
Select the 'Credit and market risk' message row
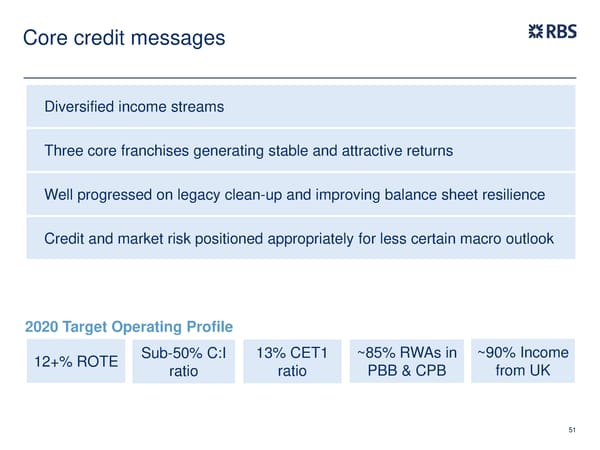click(300, 240)
